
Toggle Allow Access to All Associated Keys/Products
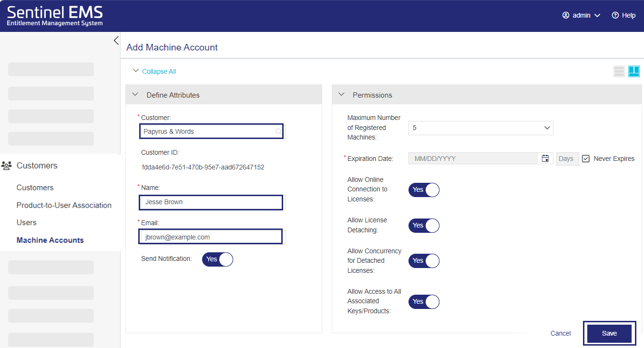coord(424,302)
